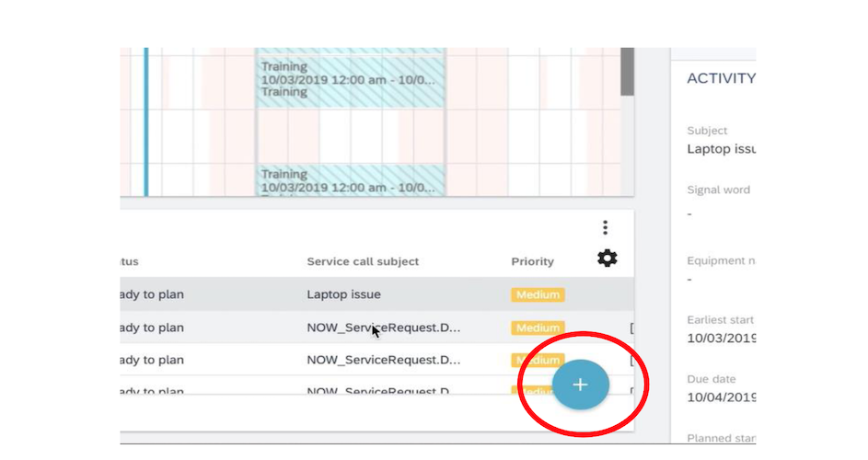Click the planning board vertical scrollbar thumb

click(627, 71)
